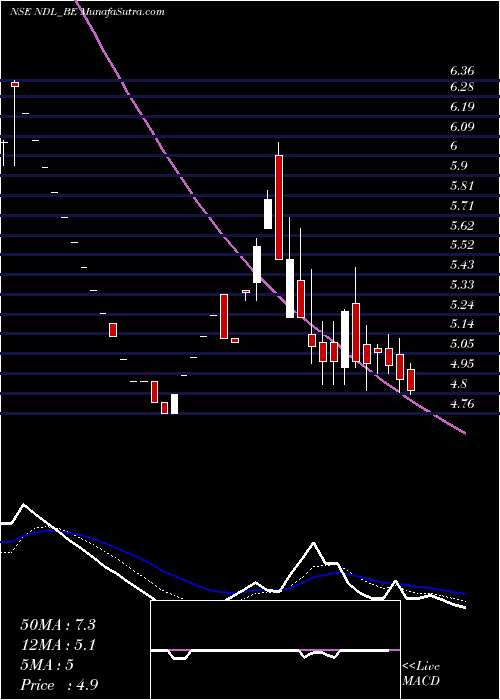Click the MunafaSutra.com watermark text
Screen dimensions: 500x700
point(122,11)
